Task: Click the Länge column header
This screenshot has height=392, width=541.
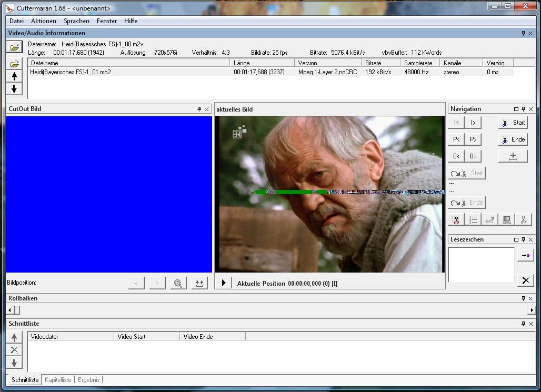Action: click(262, 63)
